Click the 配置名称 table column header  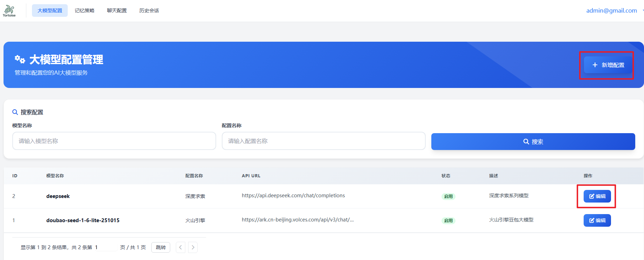pyautogui.click(x=194, y=176)
